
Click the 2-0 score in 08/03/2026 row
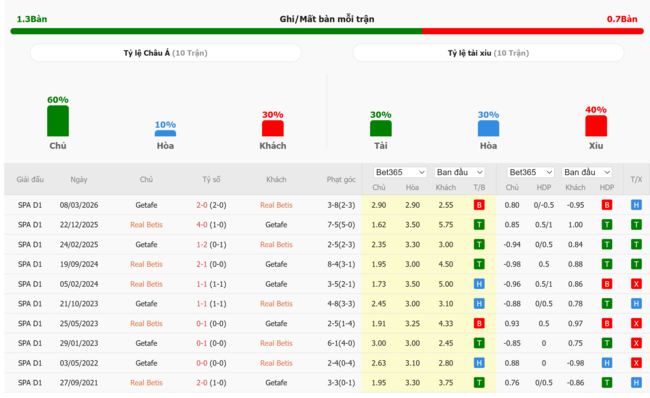(x=202, y=205)
